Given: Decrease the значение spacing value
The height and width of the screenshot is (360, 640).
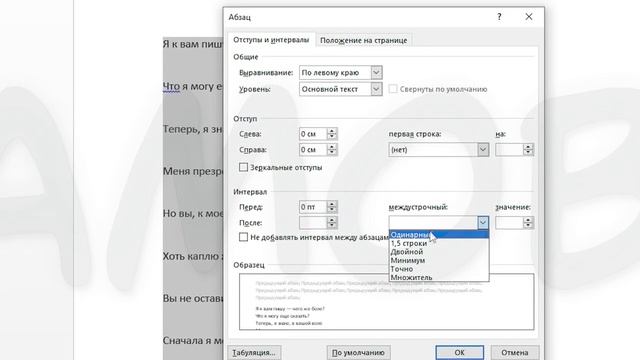Looking at the screenshot, I should click(x=528, y=226).
